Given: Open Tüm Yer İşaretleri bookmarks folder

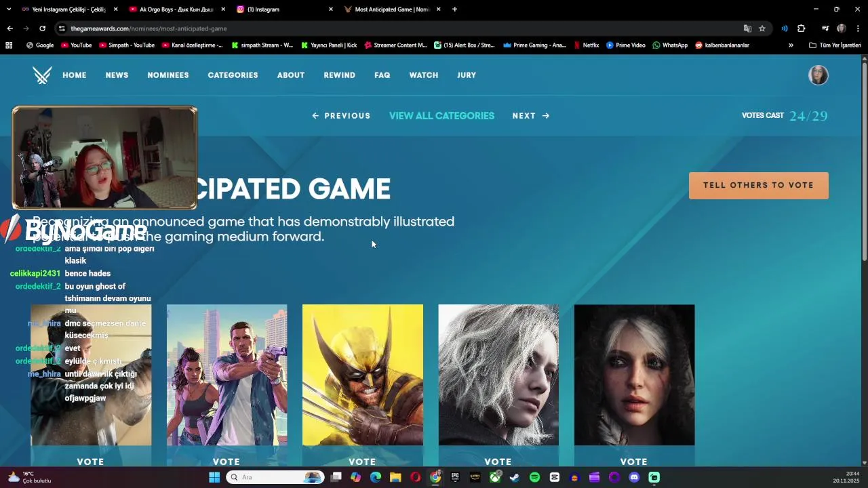Looking at the screenshot, I should tap(835, 45).
